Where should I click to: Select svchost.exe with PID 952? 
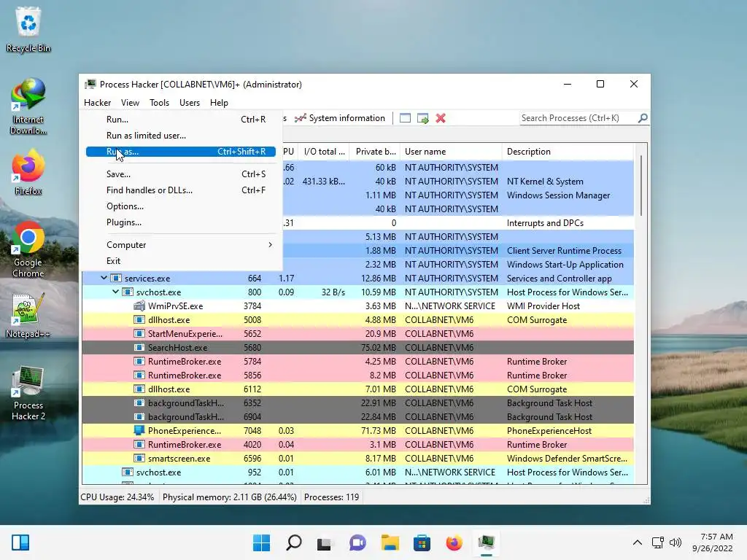tap(358, 472)
